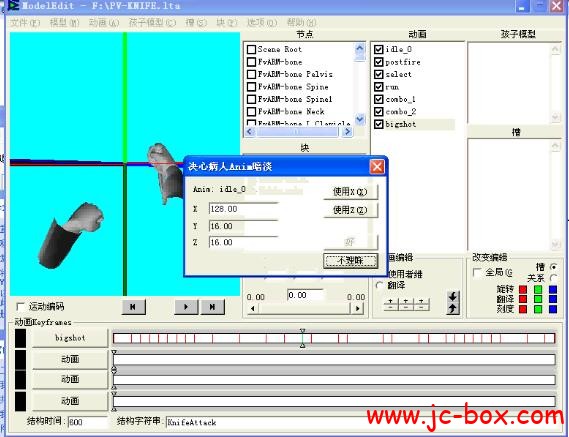The height and width of the screenshot is (437, 569).
Task: Click right arrow of frame time scrollbar
Action: tap(357, 309)
